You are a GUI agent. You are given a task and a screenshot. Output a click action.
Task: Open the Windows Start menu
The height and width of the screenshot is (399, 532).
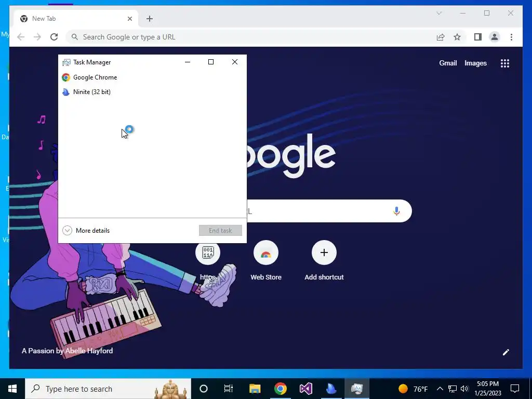pyautogui.click(x=12, y=389)
